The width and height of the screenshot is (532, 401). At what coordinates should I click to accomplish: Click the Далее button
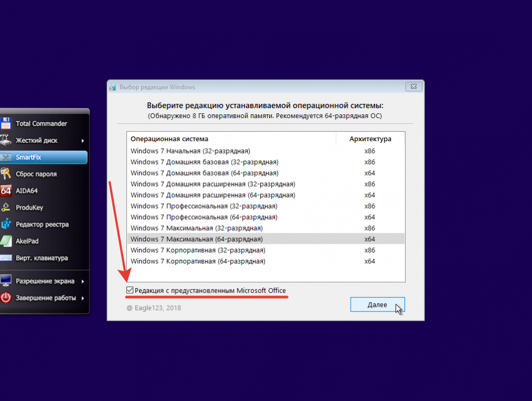point(377,305)
